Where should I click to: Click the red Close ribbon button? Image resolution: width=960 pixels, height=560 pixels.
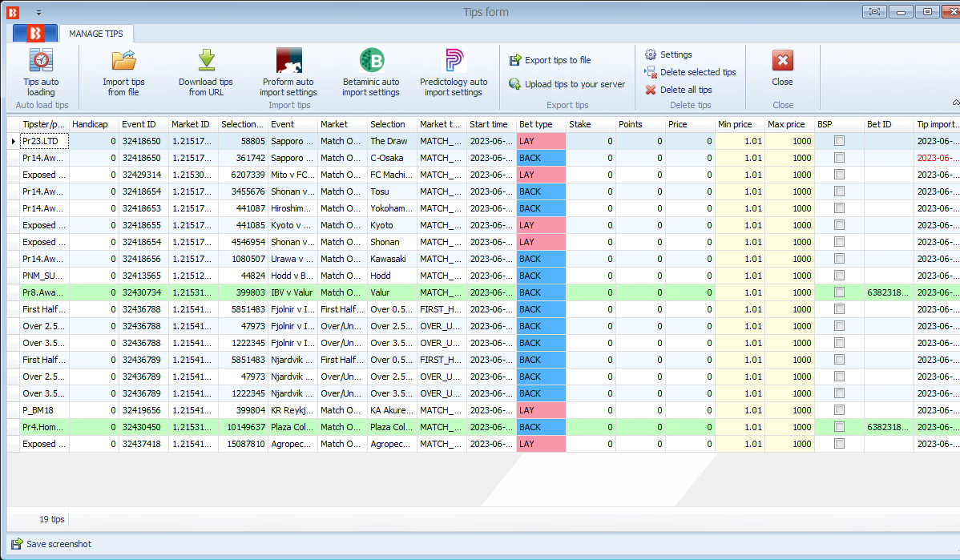pos(782,67)
